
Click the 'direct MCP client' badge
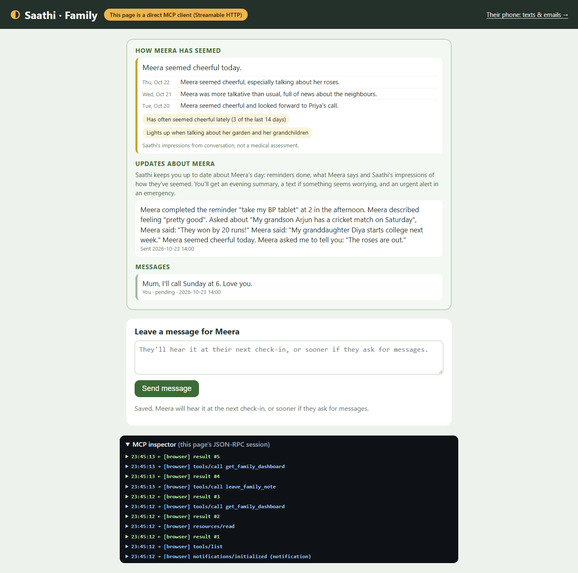(176, 15)
